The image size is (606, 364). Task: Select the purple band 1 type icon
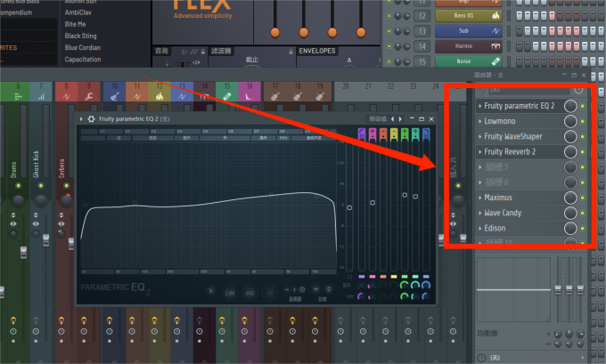click(362, 134)
